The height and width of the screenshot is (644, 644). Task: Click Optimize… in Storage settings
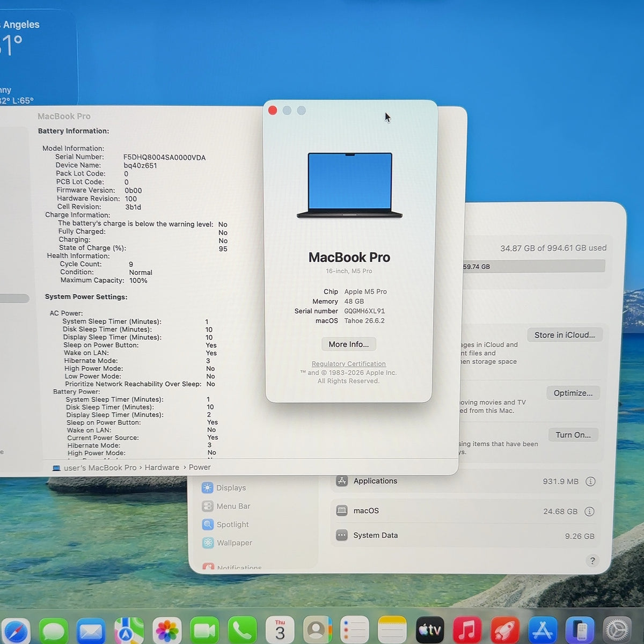573,393
